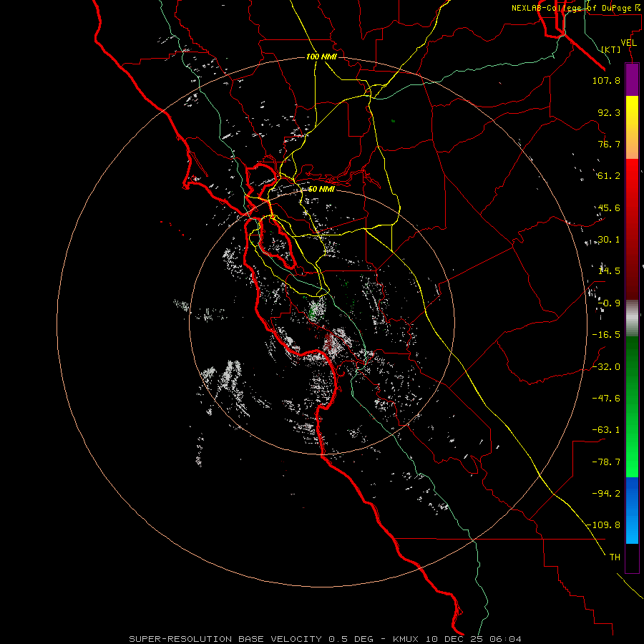Click the "SUPER-RESOLUTION BASE VELOCITY" caption at bottom
This screenshot has width=644, height=644.
(225, 639)
